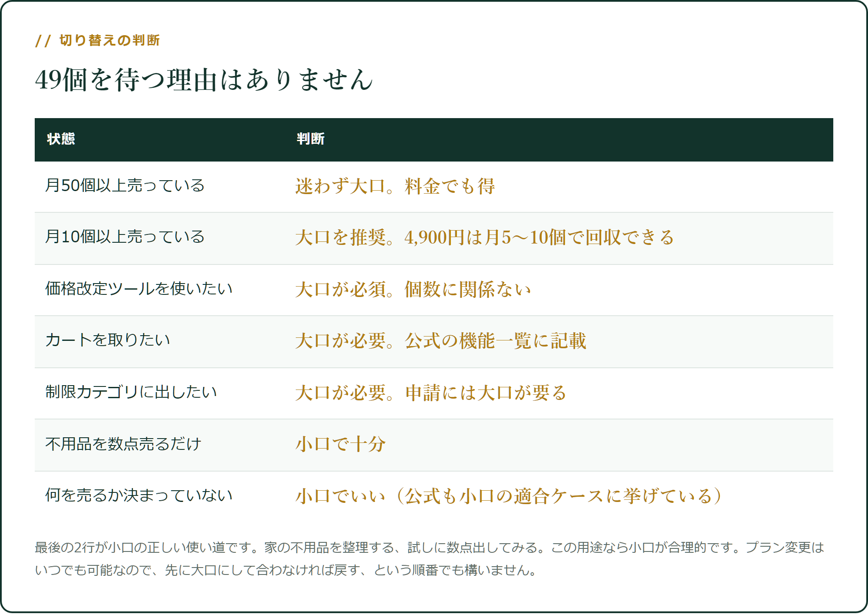Image resolution: width=868 pixels, height=614 pixels.
Task: Select the cell 'カートを取りたい'
Action: point(160,342)
